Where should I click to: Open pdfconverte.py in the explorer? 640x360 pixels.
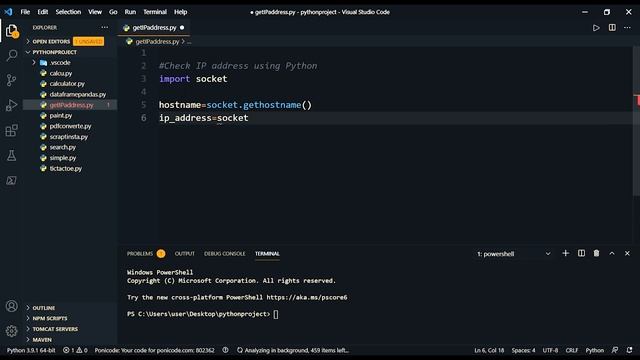[70, 126]
